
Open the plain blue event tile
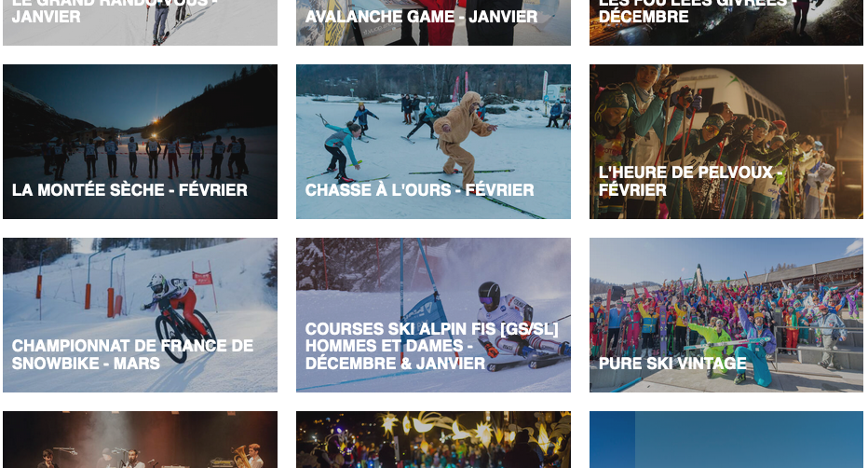[726, 440]
